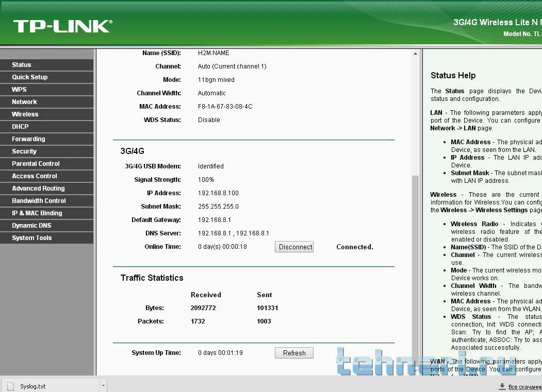
Task: Open DHCP settings in the sidebar
Action: click(46, 127)
